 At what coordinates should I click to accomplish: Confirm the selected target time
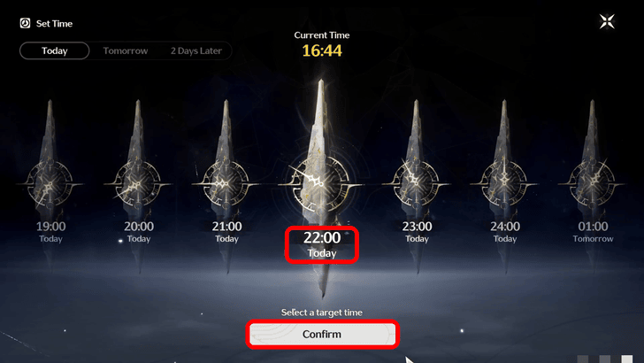coord(322,334)
